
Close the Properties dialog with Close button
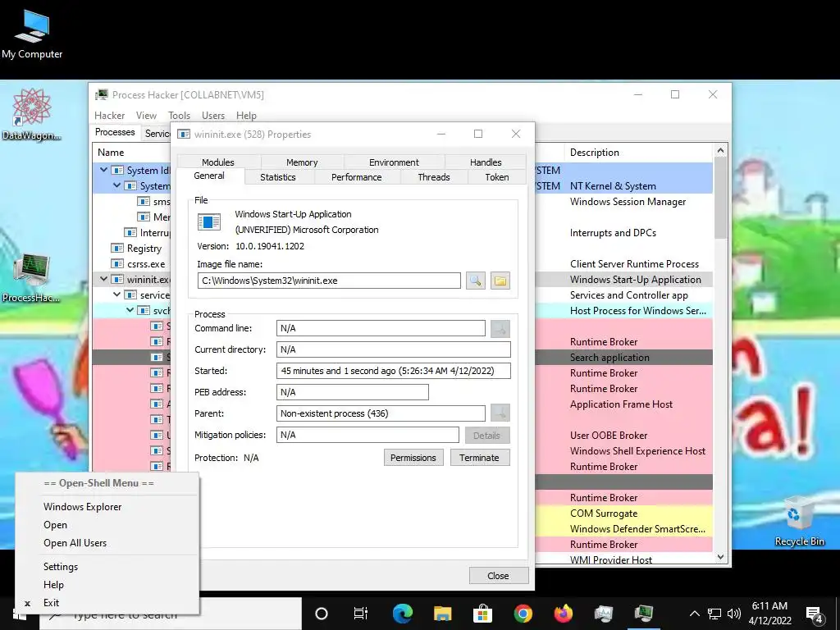(x=498, y=575)
